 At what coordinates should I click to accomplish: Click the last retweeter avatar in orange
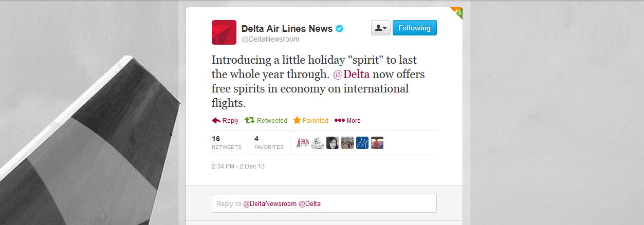(x=377, y=143)
